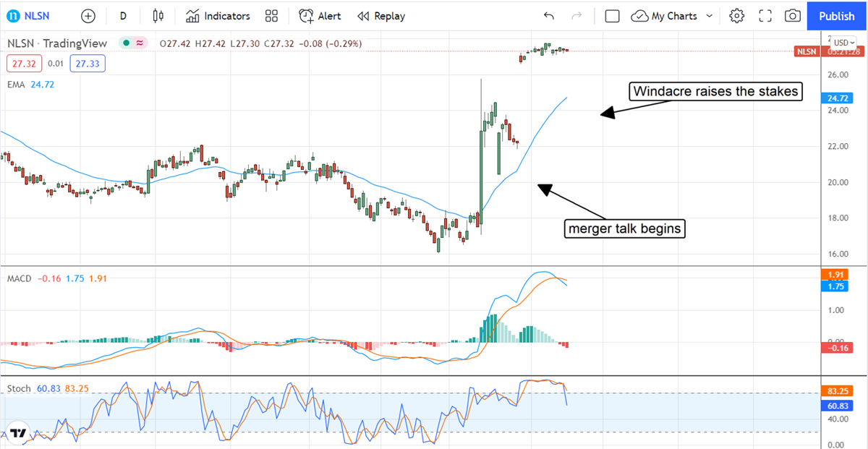Expand the My Charts dropdown arrow

(709, 16)
